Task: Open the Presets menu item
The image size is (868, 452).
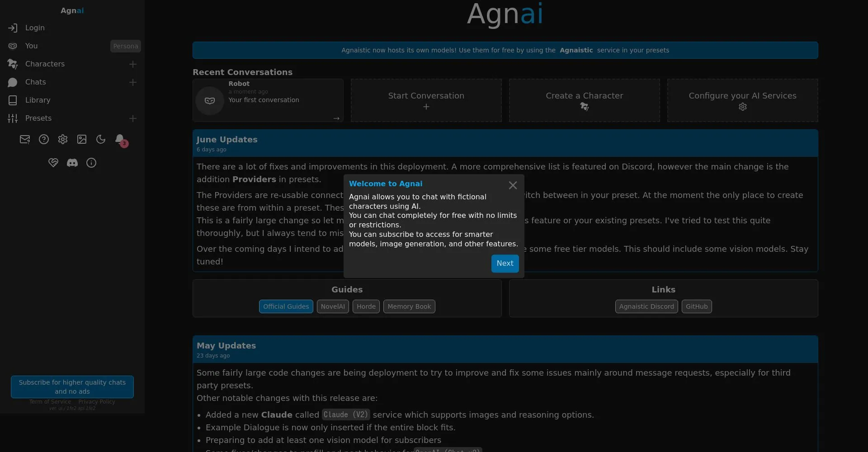Action: point(38,118)
